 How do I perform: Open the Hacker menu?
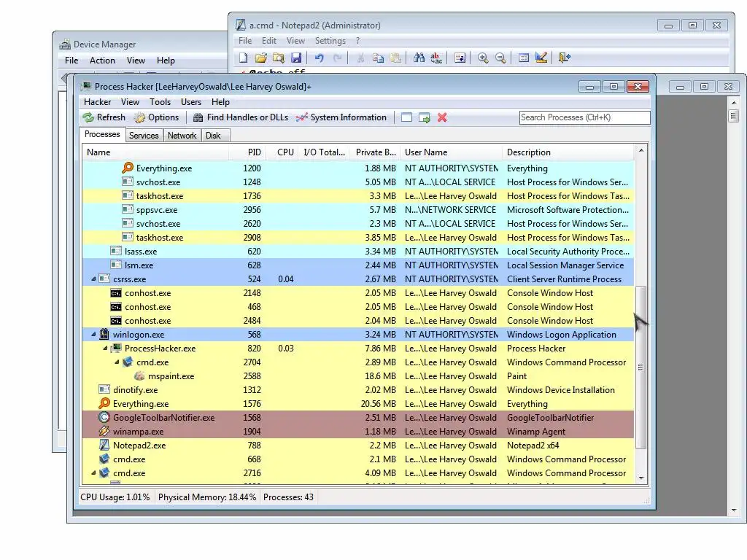[x=97, y=102]
